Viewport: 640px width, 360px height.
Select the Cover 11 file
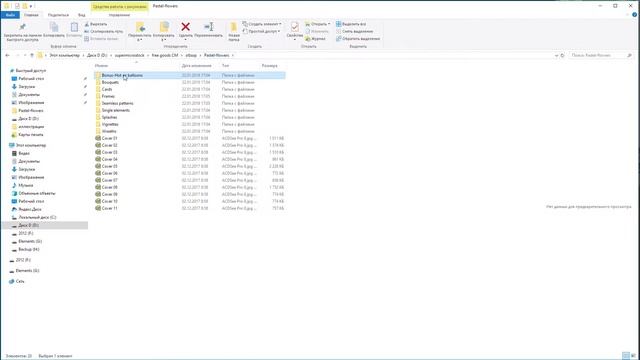point(109,208)
